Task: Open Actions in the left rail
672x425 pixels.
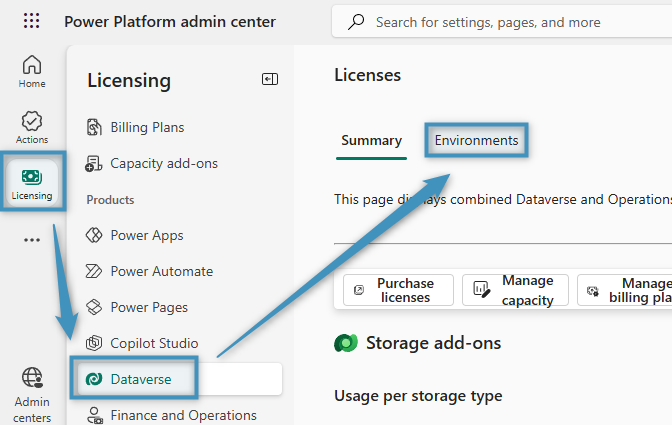Action: [32, 128]
